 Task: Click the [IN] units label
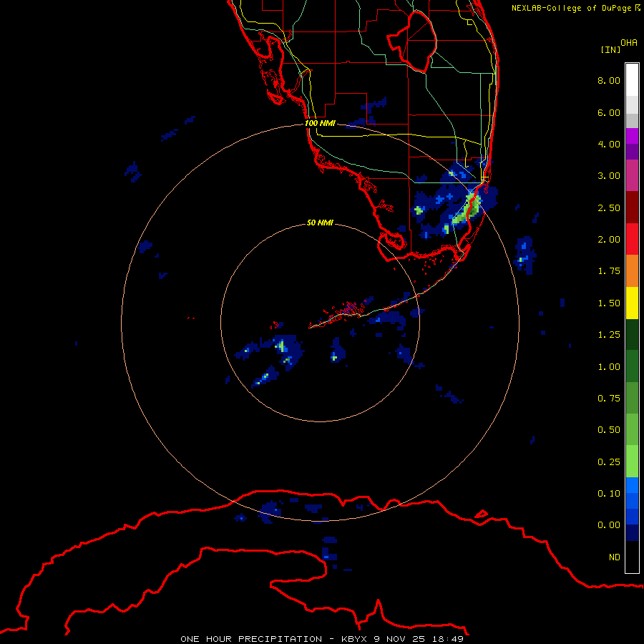click(x=611, y=49)
